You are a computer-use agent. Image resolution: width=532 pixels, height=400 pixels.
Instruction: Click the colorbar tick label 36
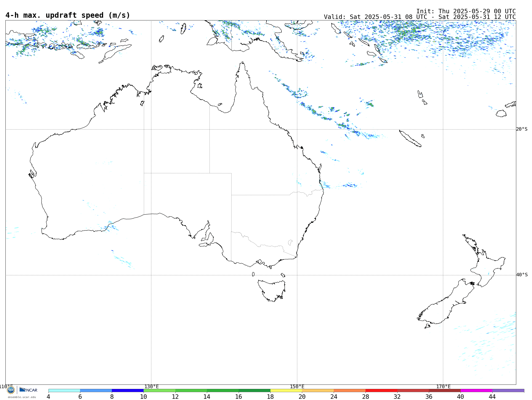pyautogui.click(x=429, y=397)
